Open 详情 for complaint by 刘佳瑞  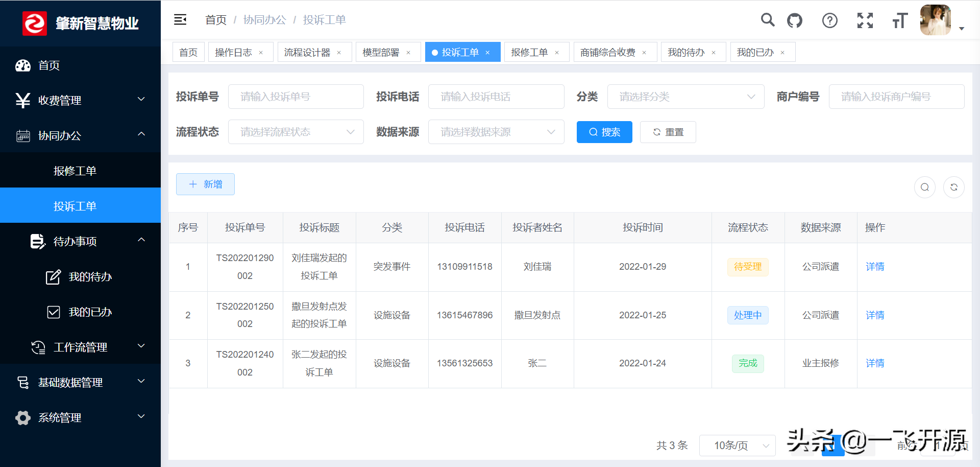coord(875,267)
